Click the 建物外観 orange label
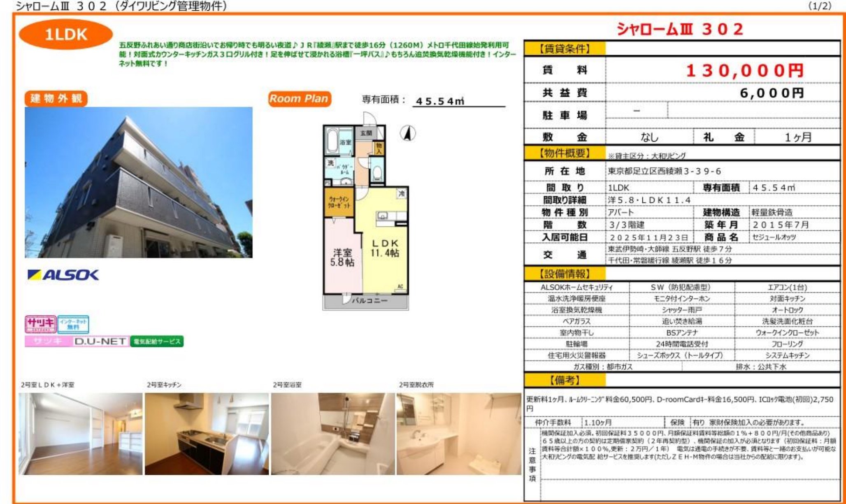The image size is (846, 504). tap(56, 98)
